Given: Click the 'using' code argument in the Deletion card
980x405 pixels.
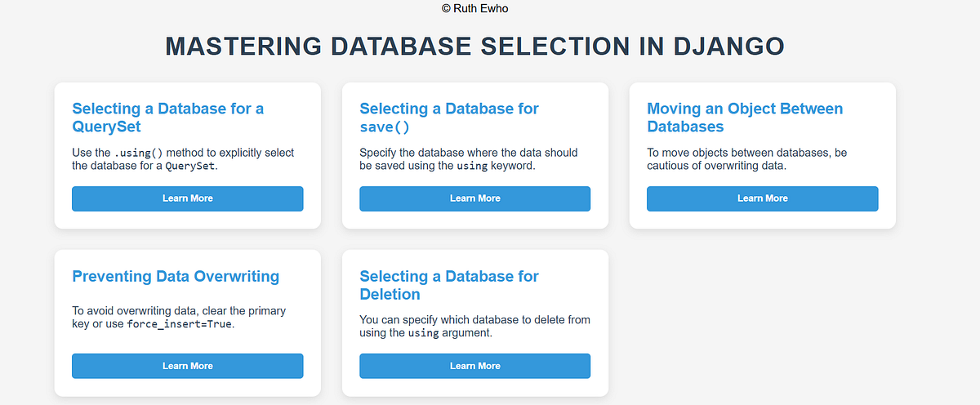Looking at the screenshot, I should 423,333.
